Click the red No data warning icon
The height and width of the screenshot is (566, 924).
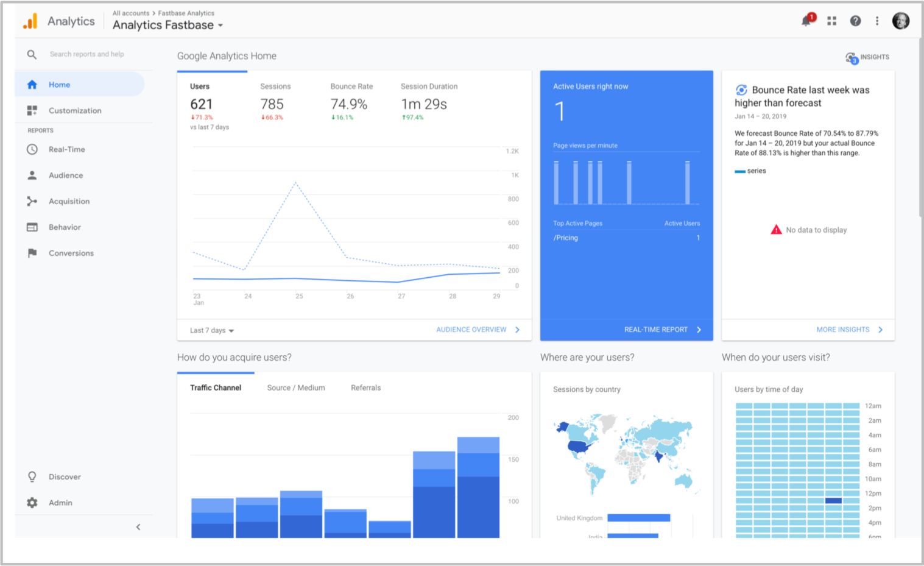[x=776, y=230]
